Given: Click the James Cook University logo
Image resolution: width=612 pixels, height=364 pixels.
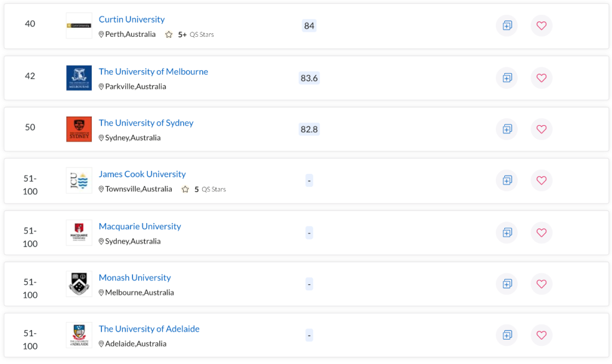Looking at the screenshot, I should point(79,181).
